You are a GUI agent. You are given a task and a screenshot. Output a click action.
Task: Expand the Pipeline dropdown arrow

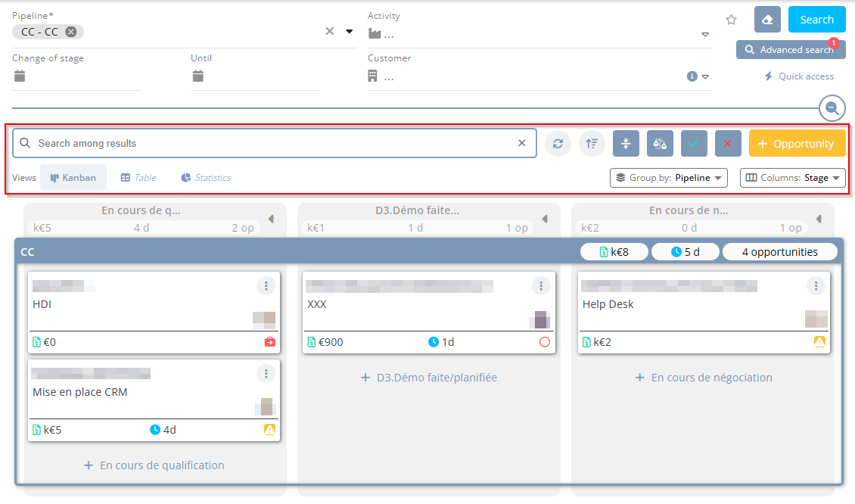coord(350,32)
